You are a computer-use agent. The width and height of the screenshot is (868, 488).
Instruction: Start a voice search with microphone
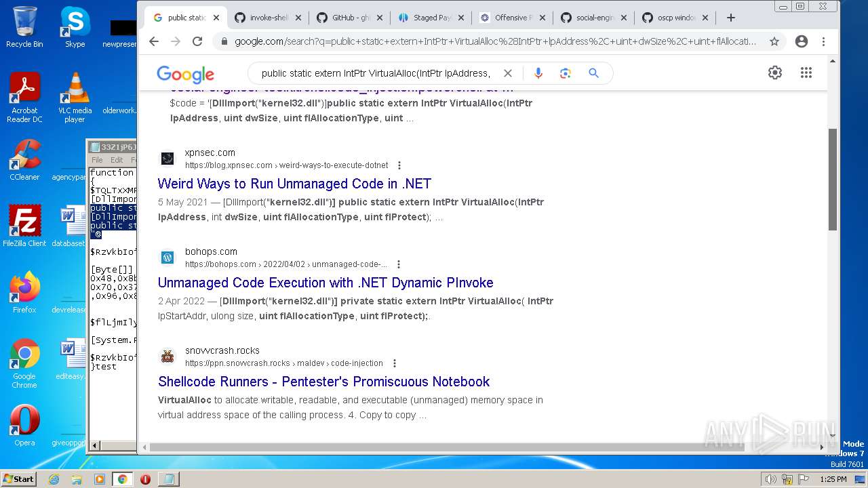click(x=538, y=73)
